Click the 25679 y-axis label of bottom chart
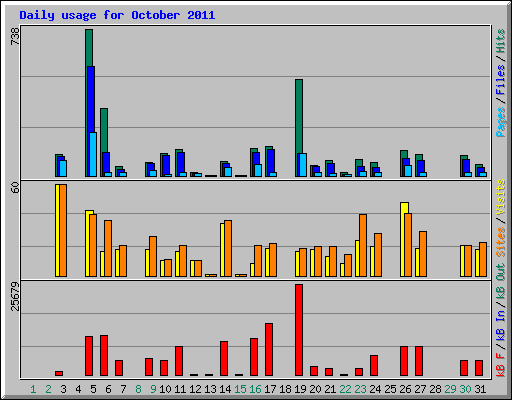Viewport: 512px width, 400px height. coord(15,296)
